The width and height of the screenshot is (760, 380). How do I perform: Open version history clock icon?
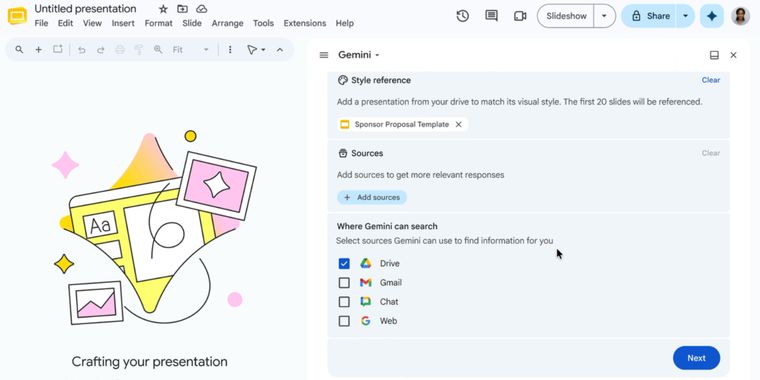(462, 16)
